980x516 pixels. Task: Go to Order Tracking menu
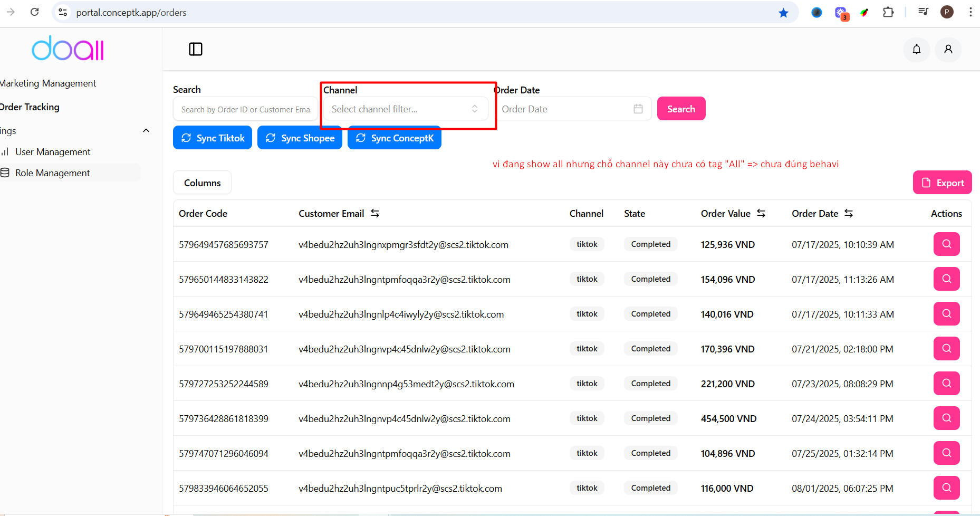[x=31, y=107]
